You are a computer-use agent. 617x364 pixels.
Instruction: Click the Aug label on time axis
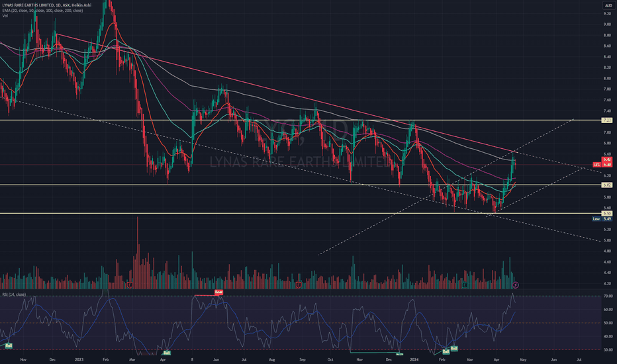(x=272, y=359)
